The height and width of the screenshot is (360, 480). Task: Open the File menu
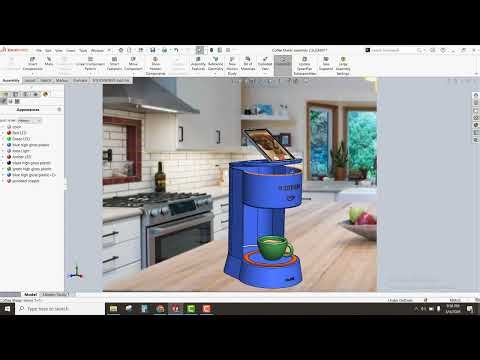39,50
